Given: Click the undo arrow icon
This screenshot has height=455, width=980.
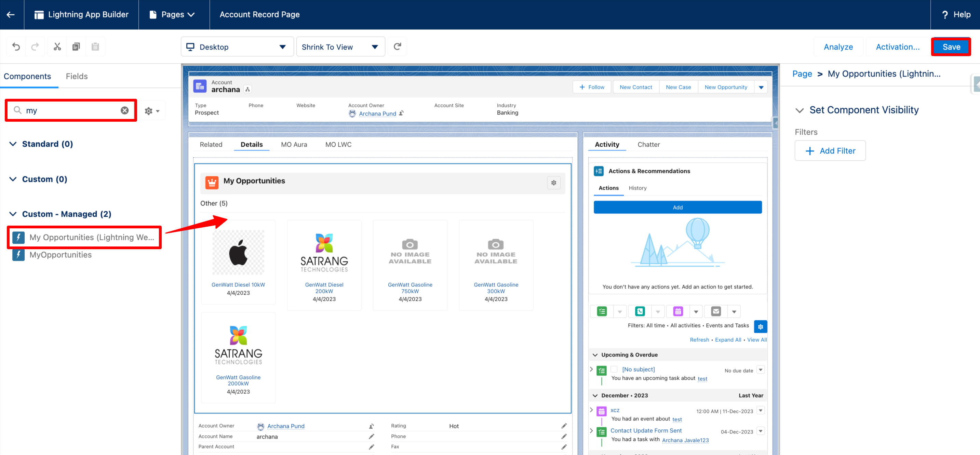Looking at the screenshot, I should click(x=16, y=47).
